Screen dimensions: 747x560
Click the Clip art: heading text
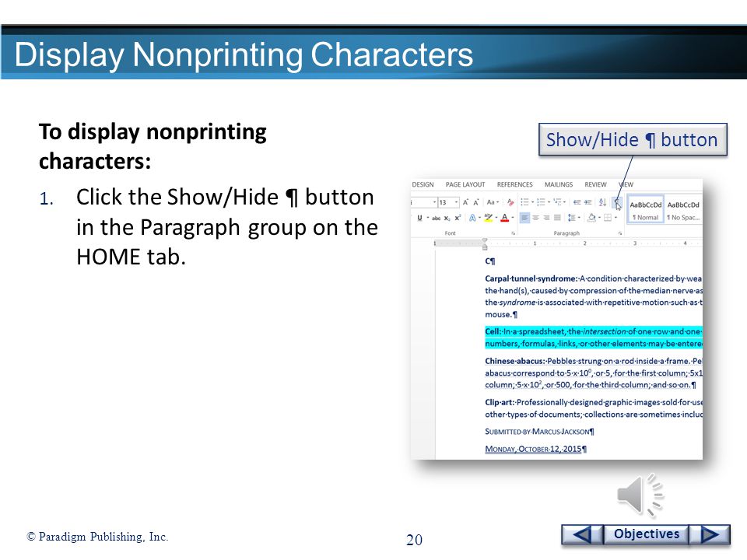[500, 402]
